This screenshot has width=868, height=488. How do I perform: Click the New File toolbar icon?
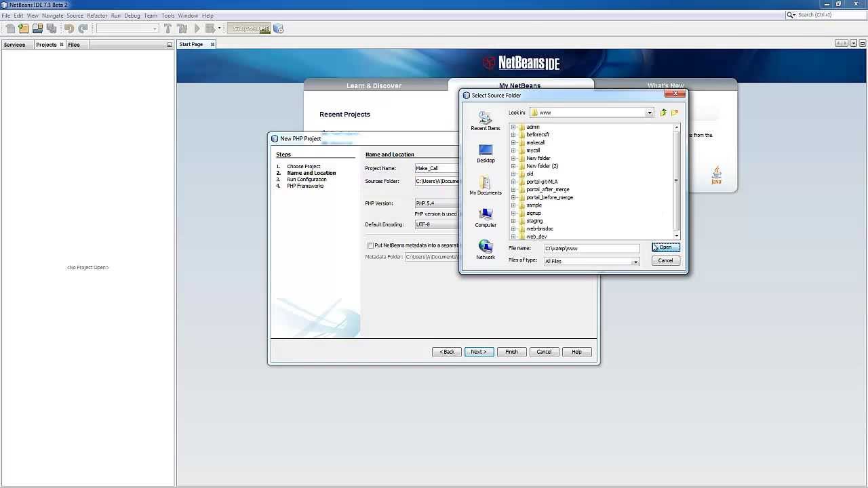point(10,28)
